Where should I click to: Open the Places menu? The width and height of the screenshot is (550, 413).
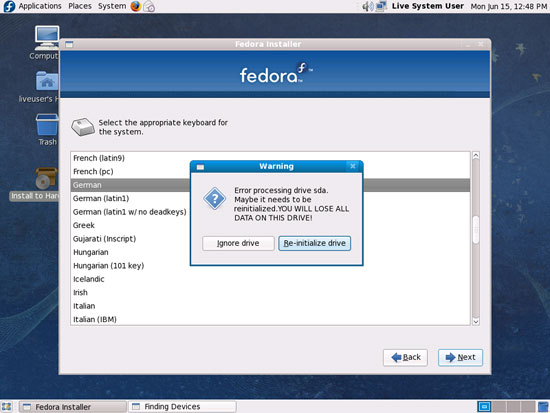[80, 6]
